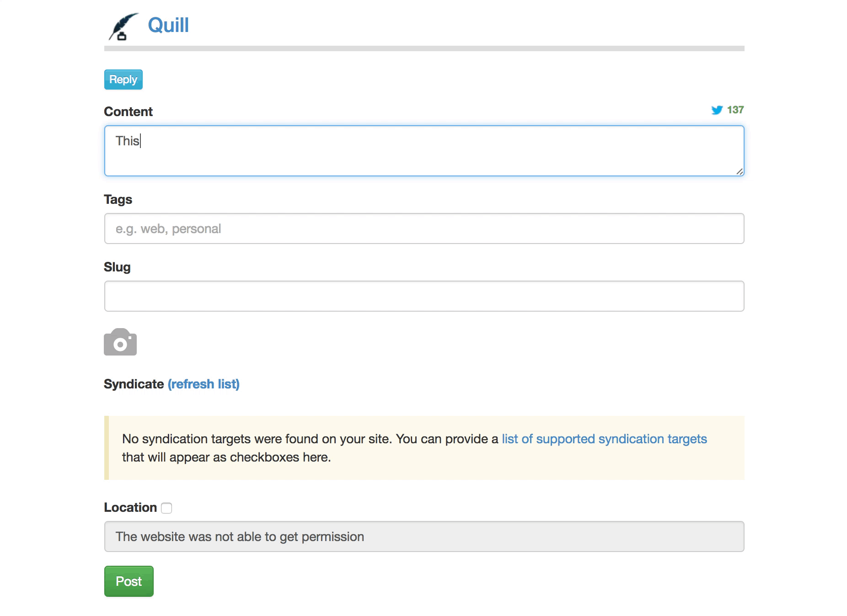
Task: Click the Slug label
Action: (117, 267)
